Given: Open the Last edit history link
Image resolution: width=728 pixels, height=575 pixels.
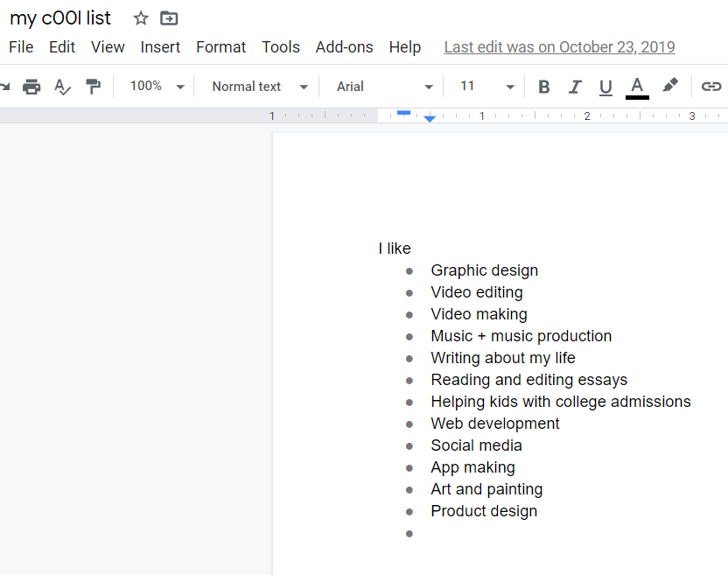Looking at the screenshot, I should click(x=559, y=47).
